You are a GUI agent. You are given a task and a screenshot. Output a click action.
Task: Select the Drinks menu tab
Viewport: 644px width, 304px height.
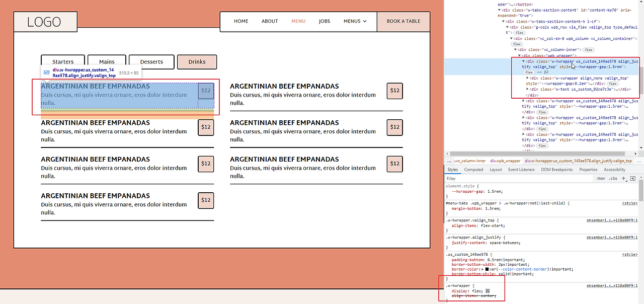[x=197, y=62]
